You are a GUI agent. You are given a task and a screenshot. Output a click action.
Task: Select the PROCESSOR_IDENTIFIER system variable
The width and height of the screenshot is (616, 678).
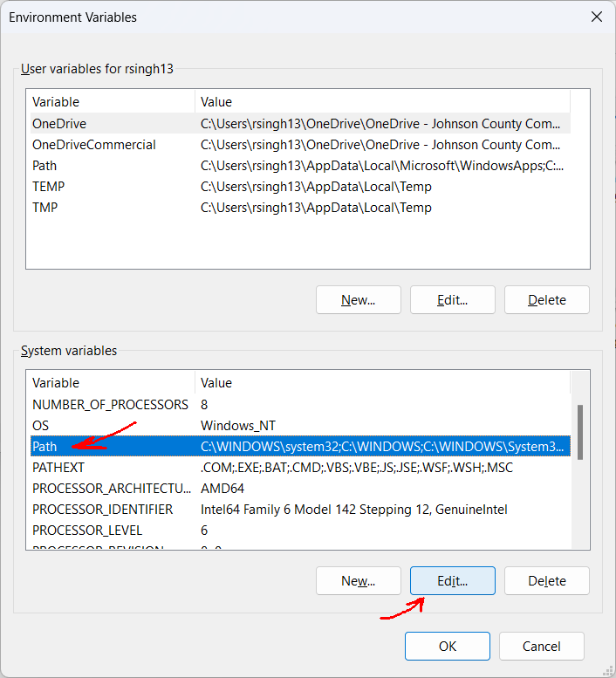pyautogui.click(x=300, y=510)
